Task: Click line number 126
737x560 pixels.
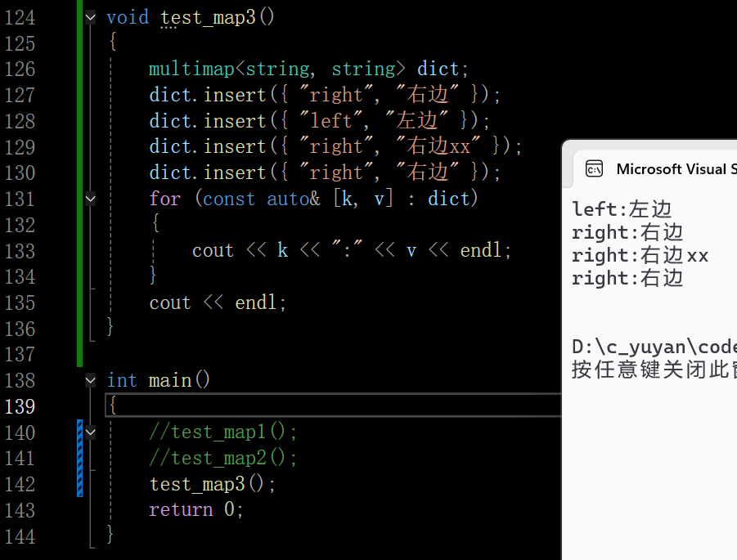Action: (x=20, y=69)
